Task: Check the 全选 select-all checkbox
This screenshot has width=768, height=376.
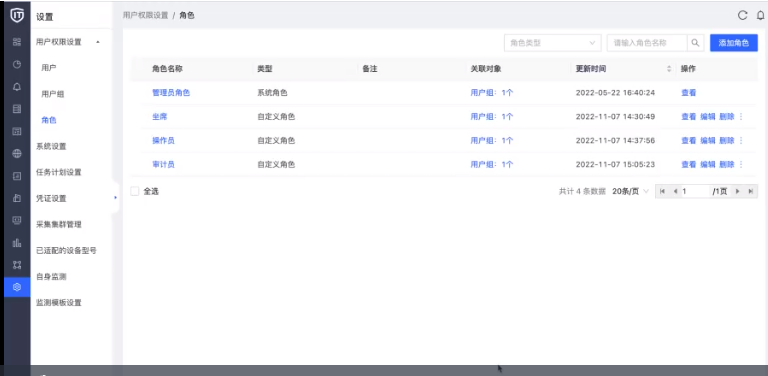Action: 135,191
